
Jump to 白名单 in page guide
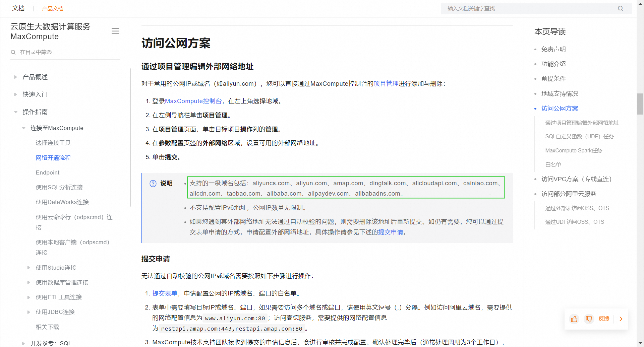(x=553, y=164)
